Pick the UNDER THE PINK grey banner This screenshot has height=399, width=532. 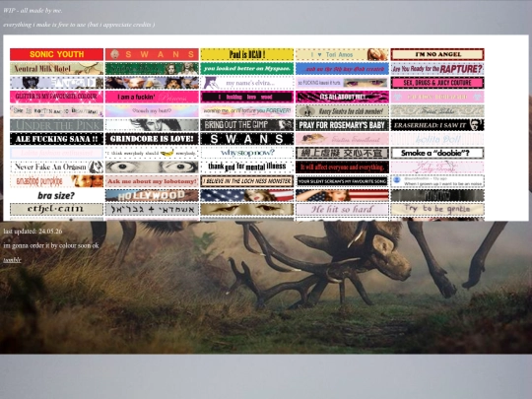pyautogui.click(x=57, y=125)
